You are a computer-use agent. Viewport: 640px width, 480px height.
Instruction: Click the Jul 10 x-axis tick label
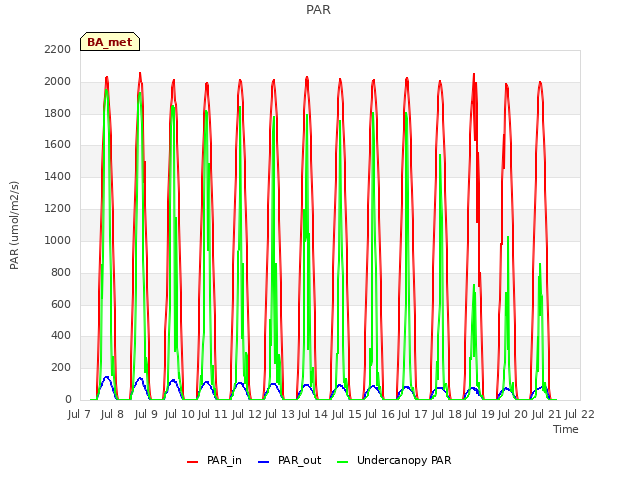180,414
